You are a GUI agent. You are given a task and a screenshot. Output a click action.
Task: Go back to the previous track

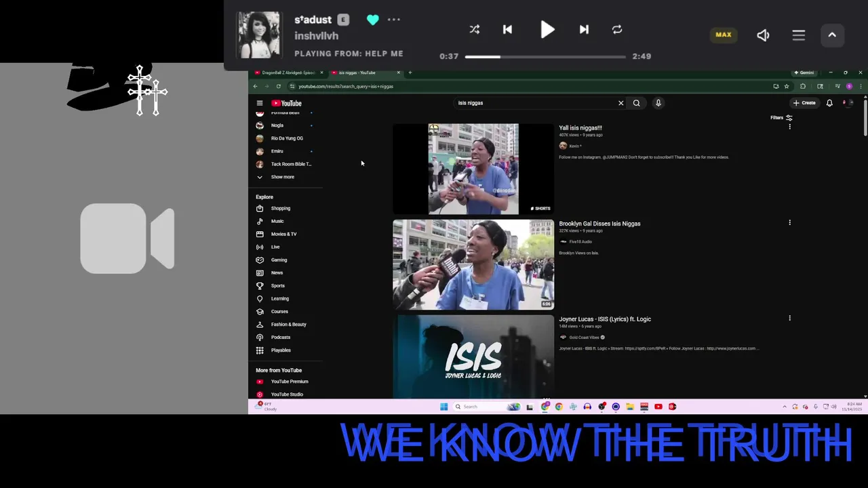point(507,30)
